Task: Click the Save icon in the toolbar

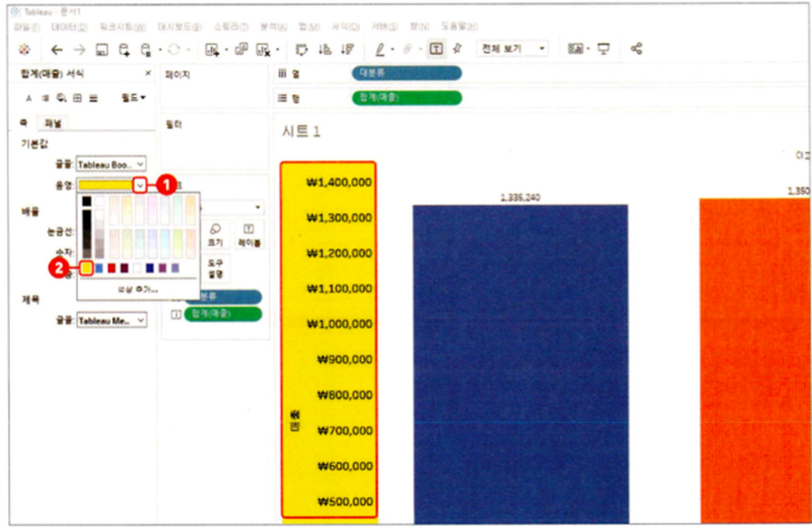Action: [x=102, y=50]
